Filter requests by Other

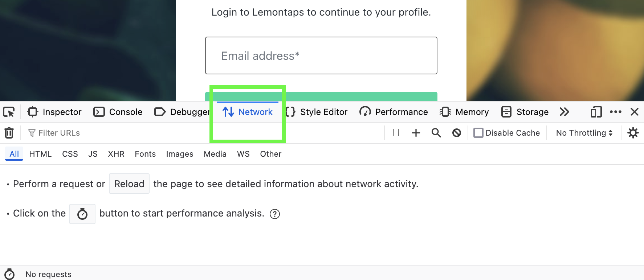pos(271,154)
